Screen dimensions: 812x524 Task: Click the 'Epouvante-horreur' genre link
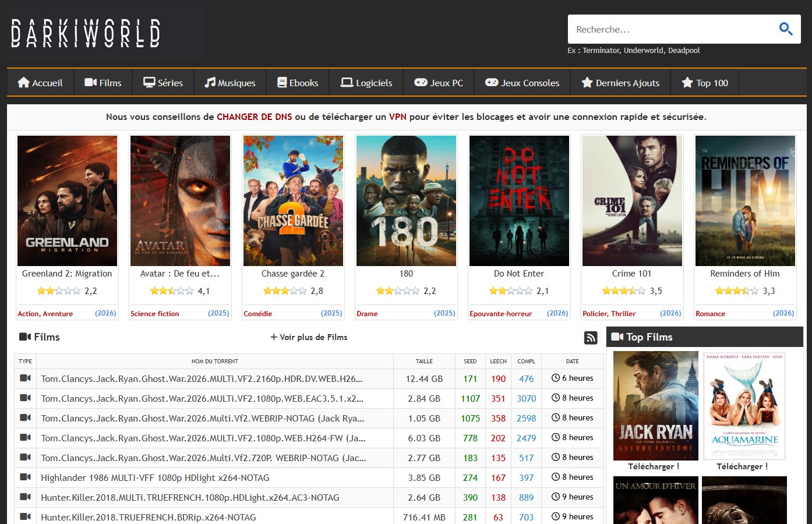501,313
